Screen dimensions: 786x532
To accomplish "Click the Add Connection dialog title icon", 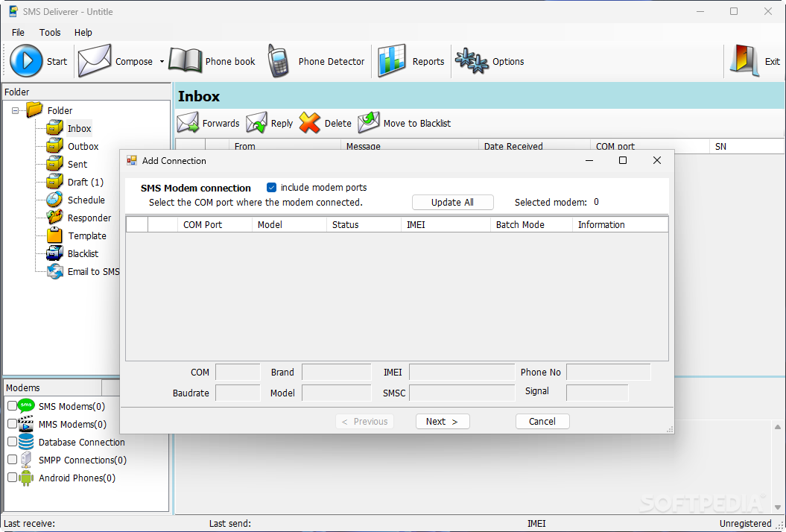I will [x=132, y=160].
